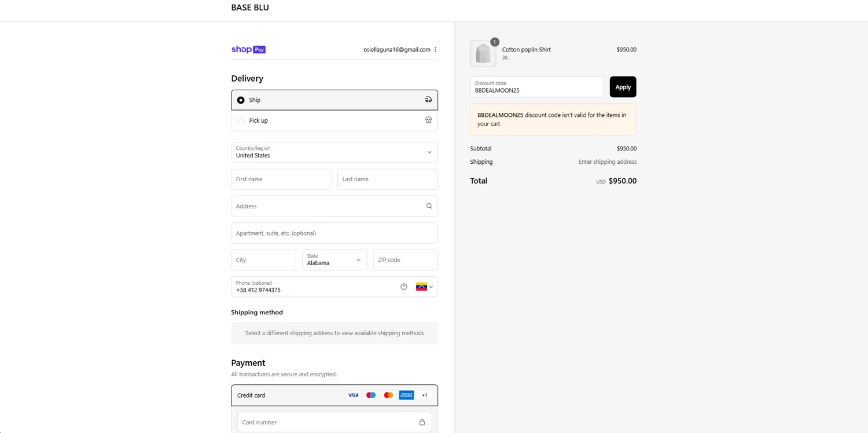Screen dimensions: 868x433
Task: Click the Discount code field
Action: tap(537, 87)
